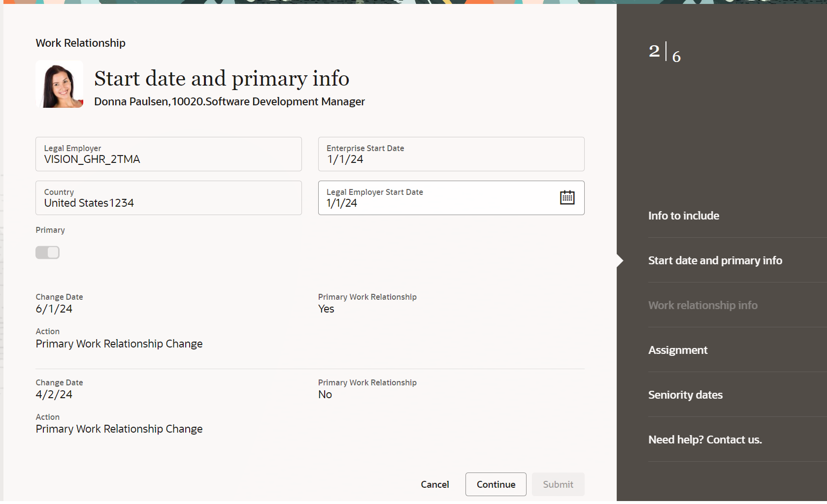Click the Continue button

coord(496,484)
